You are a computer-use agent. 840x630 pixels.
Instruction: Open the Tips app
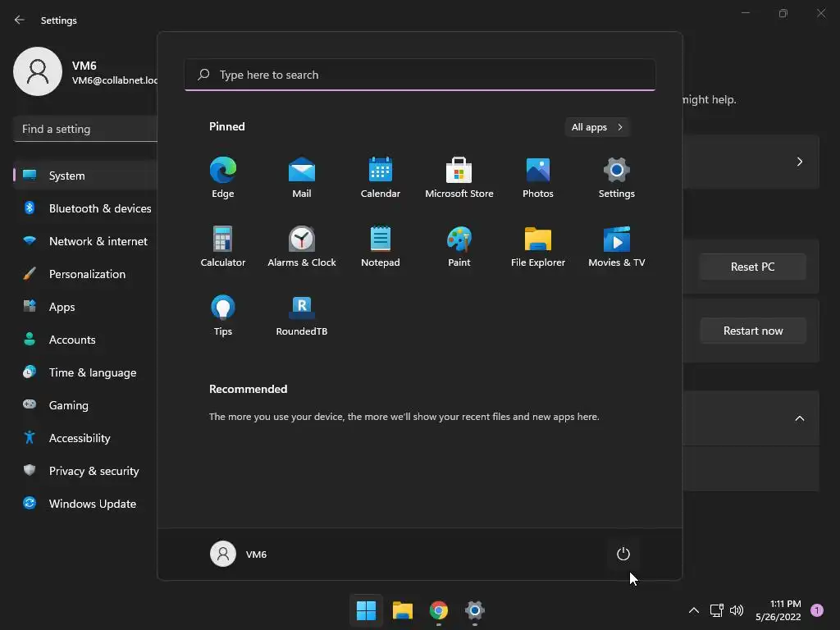[x=223, y=316]
